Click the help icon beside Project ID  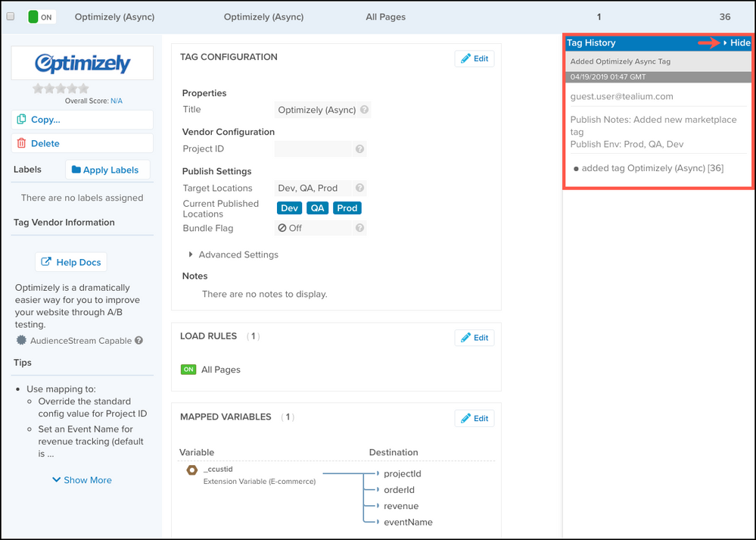pyautogui.click(x=360, y=149)
